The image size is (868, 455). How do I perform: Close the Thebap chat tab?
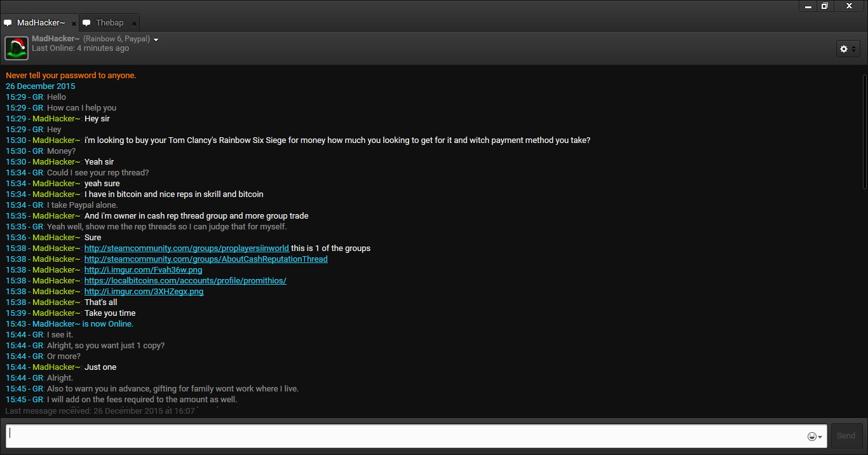(134, 24)
